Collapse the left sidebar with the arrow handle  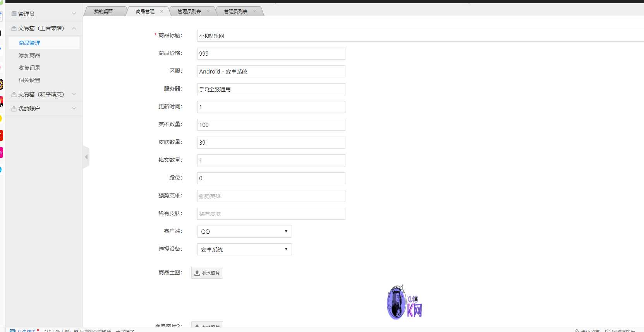coord(86,157)
